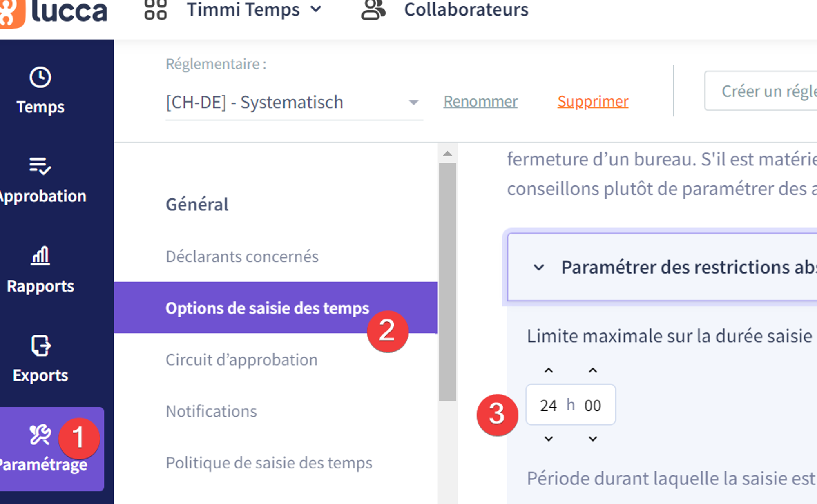Viewport: 817px width, 504px height.
Task: Increase the hours with the up arrow
Action: [x=549, y=370]
